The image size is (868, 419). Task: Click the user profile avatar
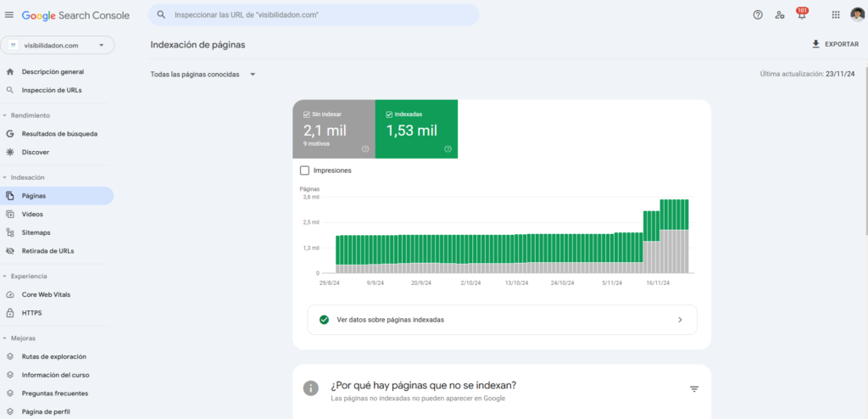point(857,15)
